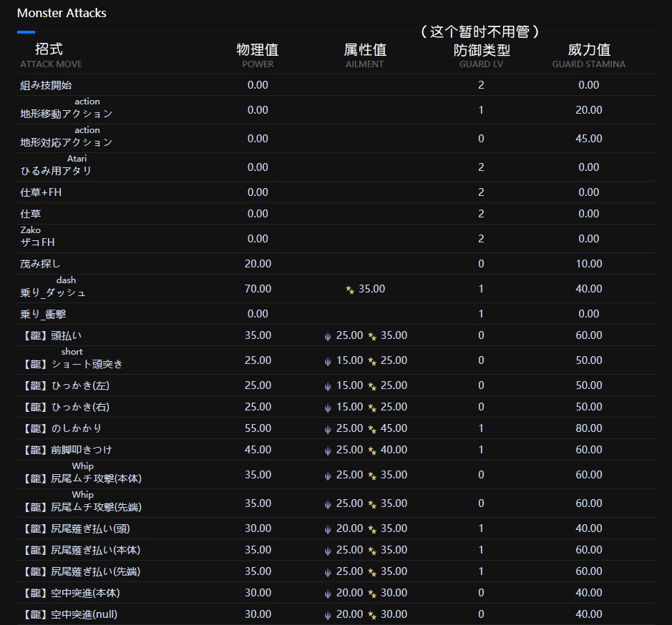
Task: Click ailment value 45.00 in のしかかり row
Action: [394, 428]
